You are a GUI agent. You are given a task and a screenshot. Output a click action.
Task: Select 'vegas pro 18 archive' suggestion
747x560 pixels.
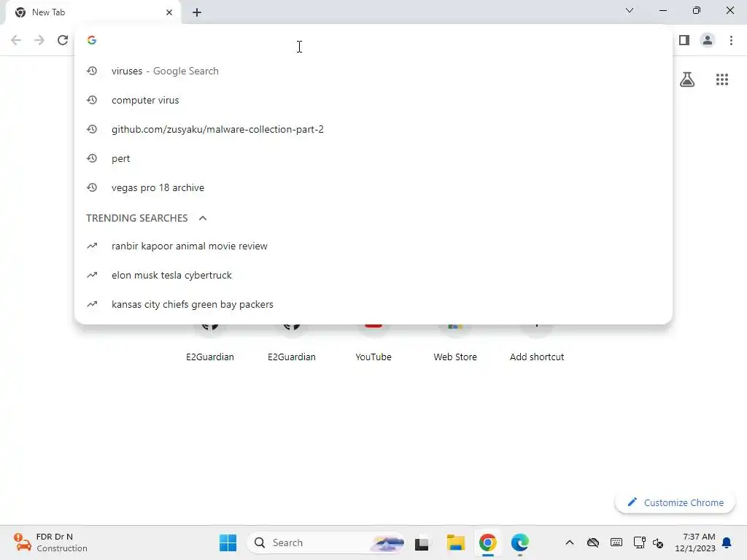[x=373, y=187]
